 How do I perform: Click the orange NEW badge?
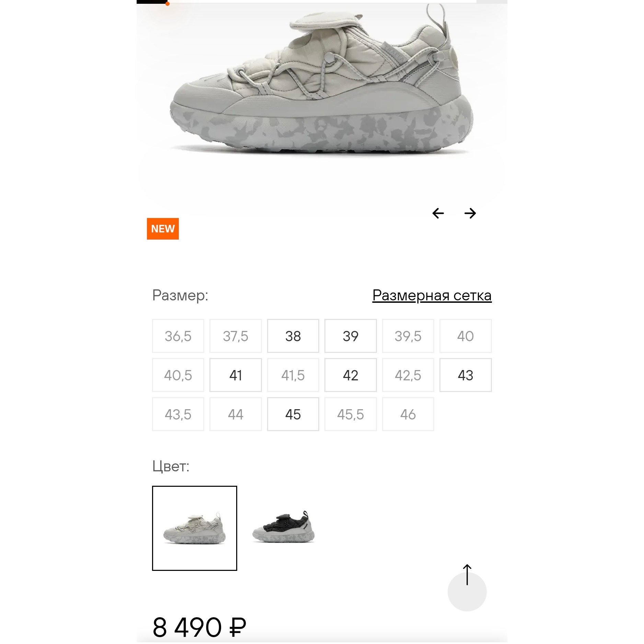tap(163, 229)
